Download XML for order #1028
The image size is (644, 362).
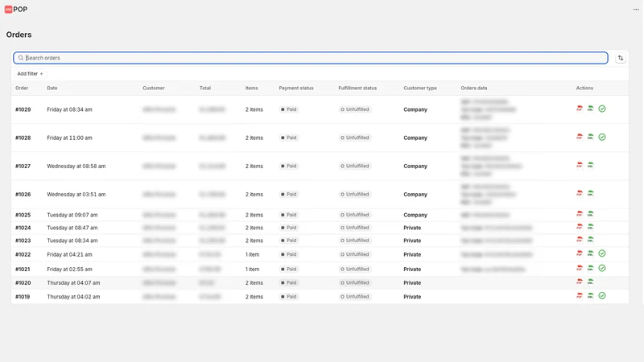590,137
